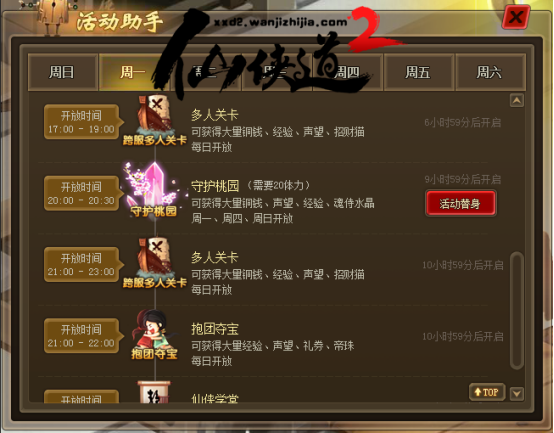
Task: Click the vertical scrollbar thumb
Action: 517,310
